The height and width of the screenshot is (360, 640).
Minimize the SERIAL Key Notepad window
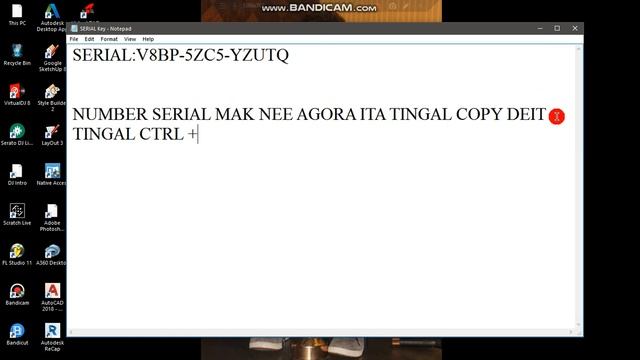click(540, 28)
